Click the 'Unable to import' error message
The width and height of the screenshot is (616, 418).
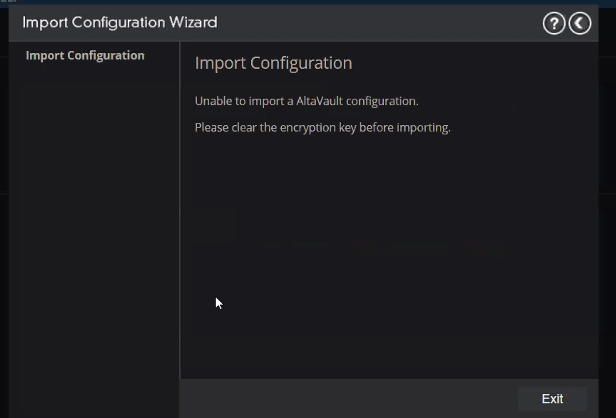306,101
